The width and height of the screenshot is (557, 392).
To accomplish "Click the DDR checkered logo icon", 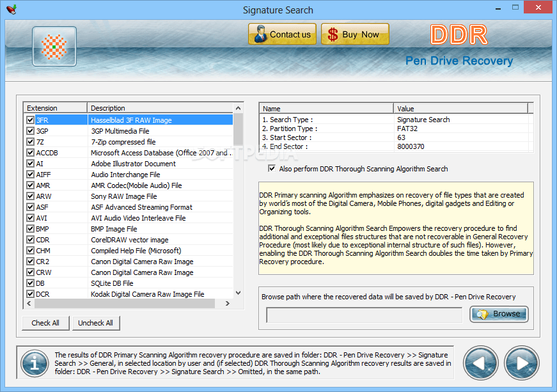I will [x=54, y=46].
